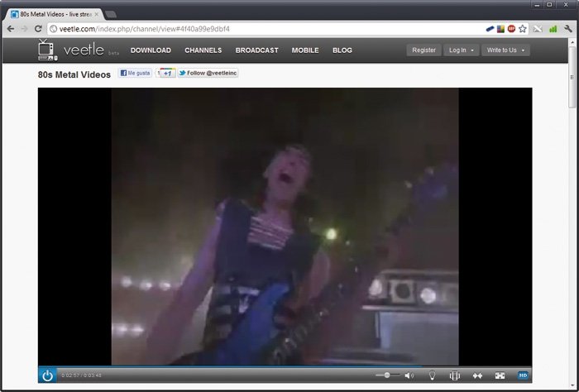Toggle the lightbulb lights-off icon
579x392 pixels.
pyautogui.click(x=432, y=375)
